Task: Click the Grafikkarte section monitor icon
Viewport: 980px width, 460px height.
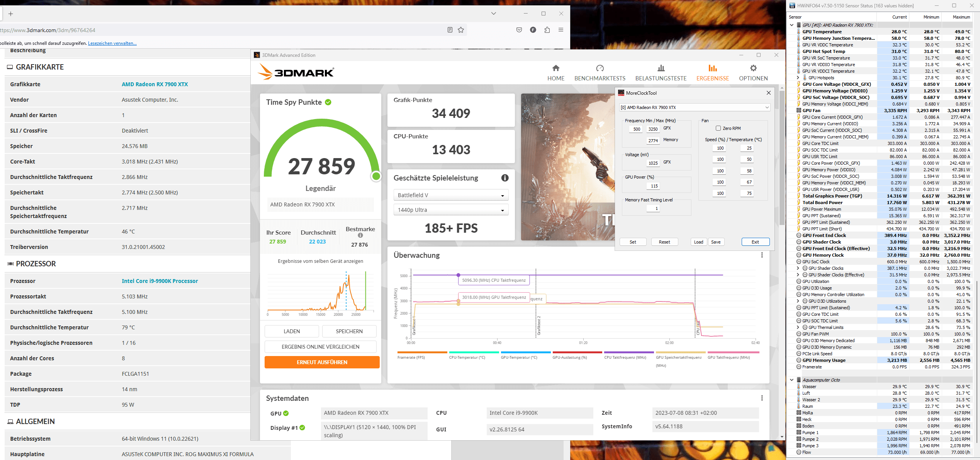Action: (x=10, y=67)
